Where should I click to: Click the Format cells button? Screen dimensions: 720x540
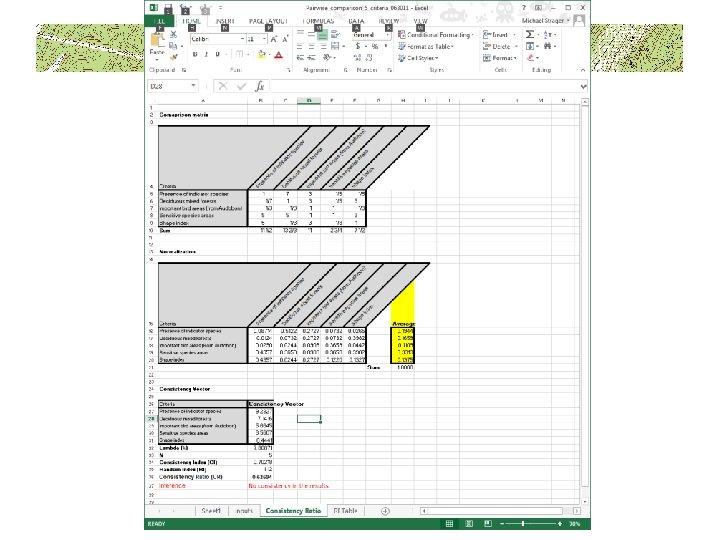[500, 58]
